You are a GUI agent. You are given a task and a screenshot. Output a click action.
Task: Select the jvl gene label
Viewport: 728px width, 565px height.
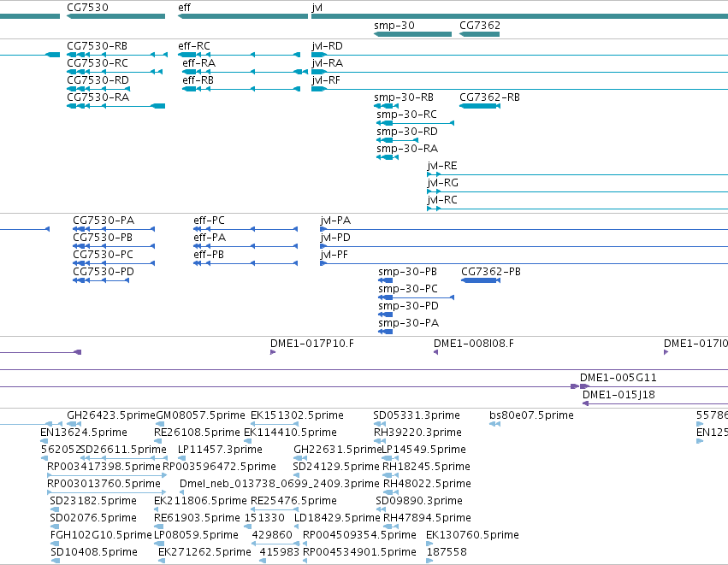click(x=317, y=8)
